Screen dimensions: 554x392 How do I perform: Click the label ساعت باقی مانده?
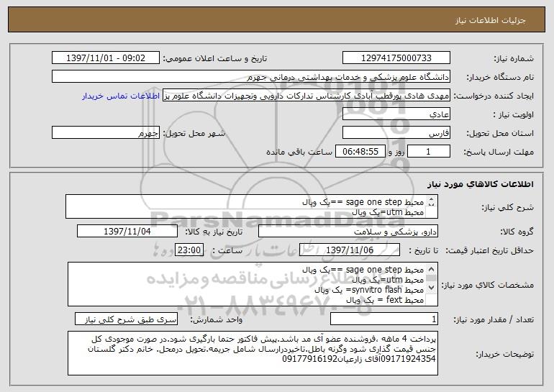pyautogui.click(x=299, y=152)
